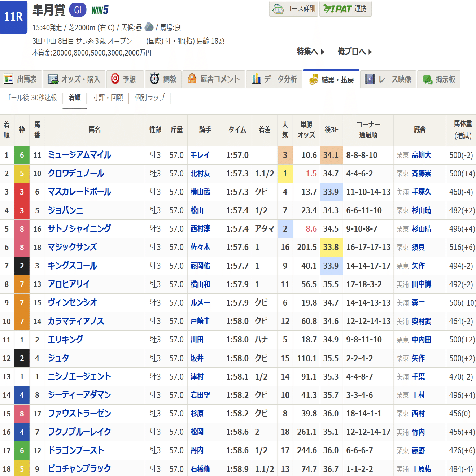The height and width of the screenshot is (476, 476).
Task: Open the 出馬表 tab
Action: pyautogui.click(x=21, y=79)
